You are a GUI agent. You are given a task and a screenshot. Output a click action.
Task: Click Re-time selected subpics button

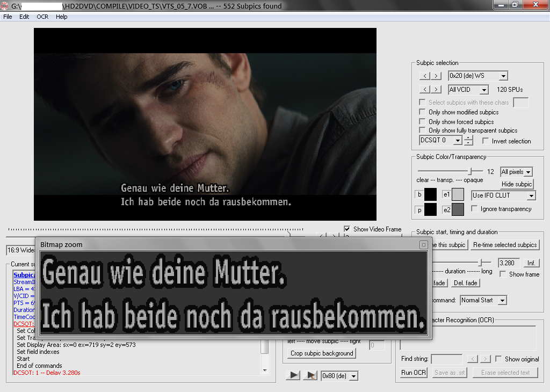click(x=505, y=245)
